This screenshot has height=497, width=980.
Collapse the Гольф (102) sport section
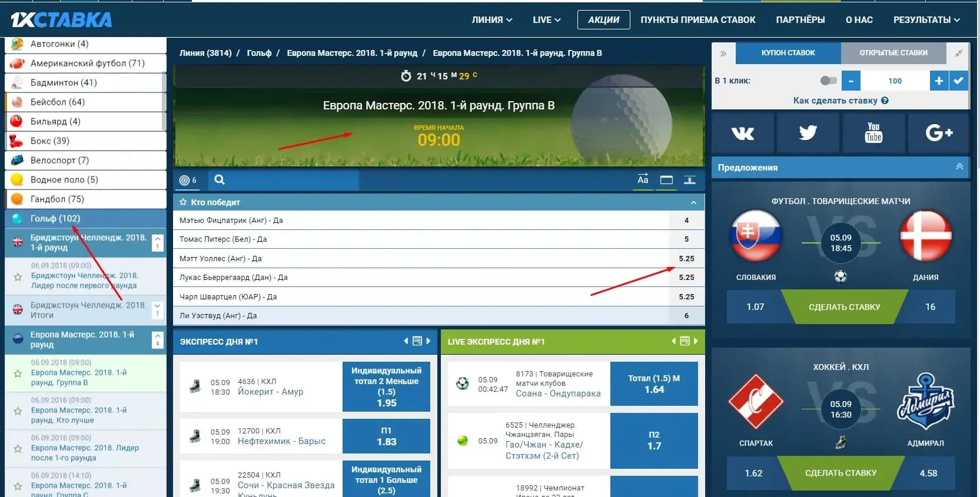coord(85,219)
